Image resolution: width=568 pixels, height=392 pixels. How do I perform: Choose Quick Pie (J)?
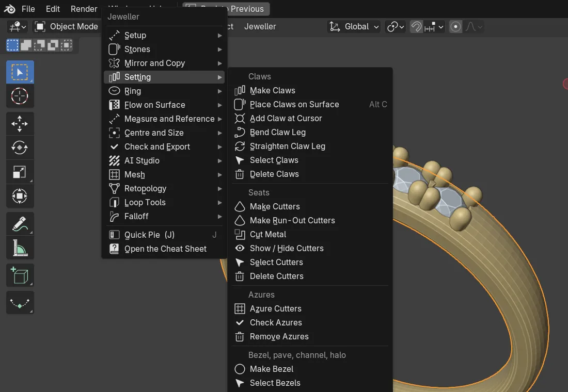pyautogui.click(x=164, y=235)
